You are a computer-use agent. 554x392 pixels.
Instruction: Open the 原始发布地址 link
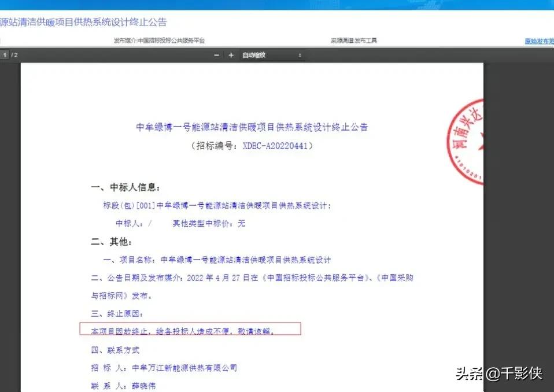pos(540,40)
